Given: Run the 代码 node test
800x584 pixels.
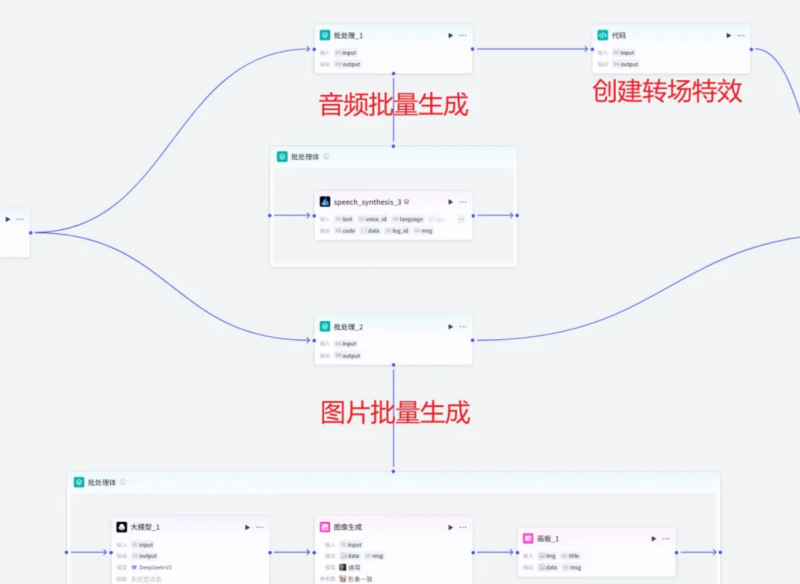Looking at the screenshot, I should (729, 35).
